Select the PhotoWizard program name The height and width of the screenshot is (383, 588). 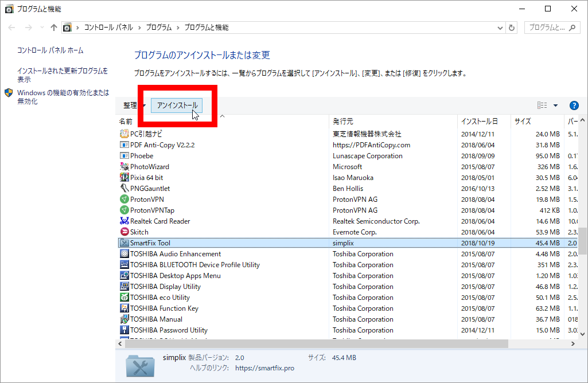[x=150, y=166]
